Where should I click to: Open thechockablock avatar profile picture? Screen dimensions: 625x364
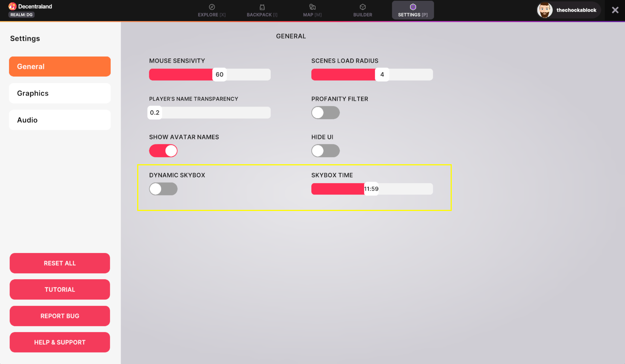click(545, 10)
